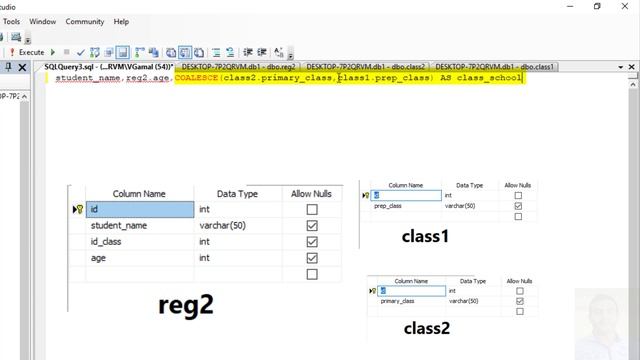The height and width of the screenshot is (360, 640).
Task: Display the Estimated Execution Plan
Action: coord(95,53)
